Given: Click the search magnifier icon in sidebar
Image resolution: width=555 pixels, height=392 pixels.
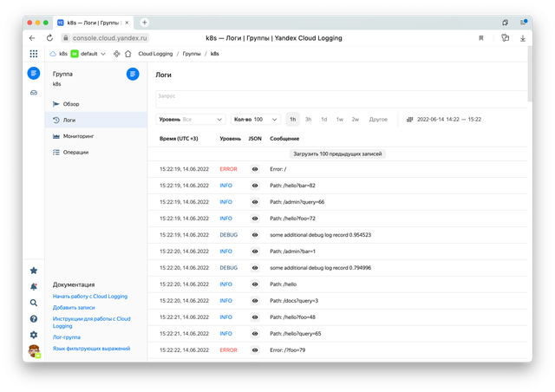Looking at the screenshot, I should click(34, 303).
